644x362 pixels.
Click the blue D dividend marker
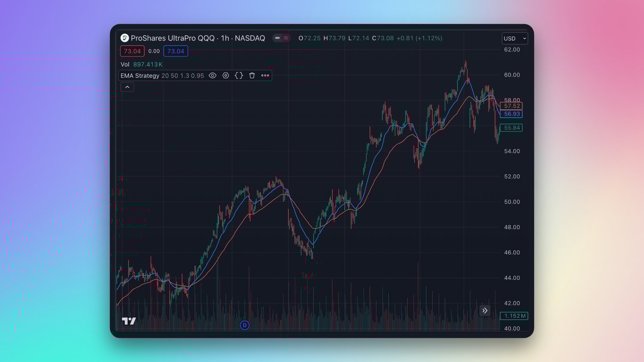tap(244, 325)
